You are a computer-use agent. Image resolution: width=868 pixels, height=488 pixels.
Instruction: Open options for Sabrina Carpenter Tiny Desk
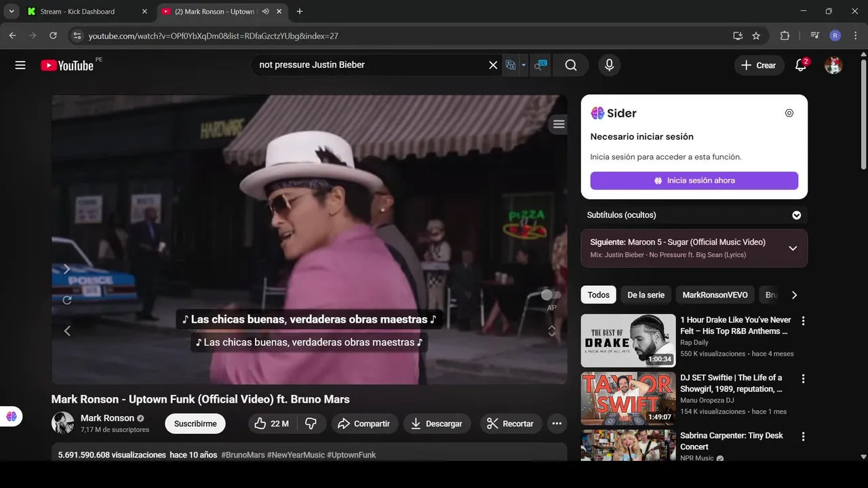803,436
